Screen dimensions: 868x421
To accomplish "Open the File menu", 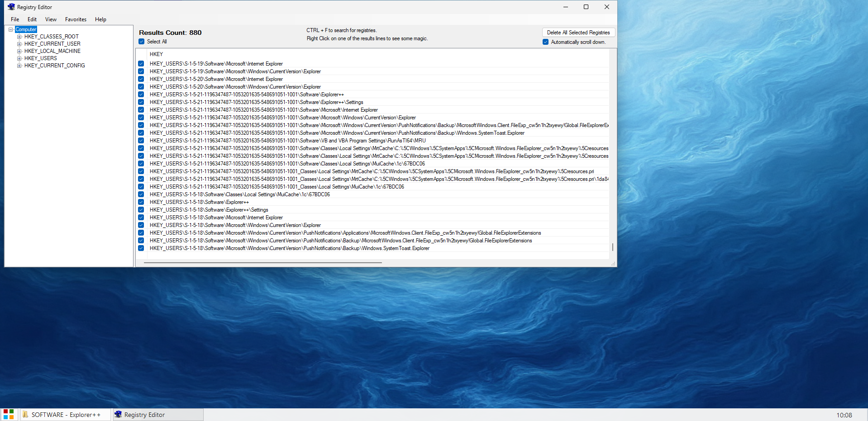I will click(x=14, y=19).
